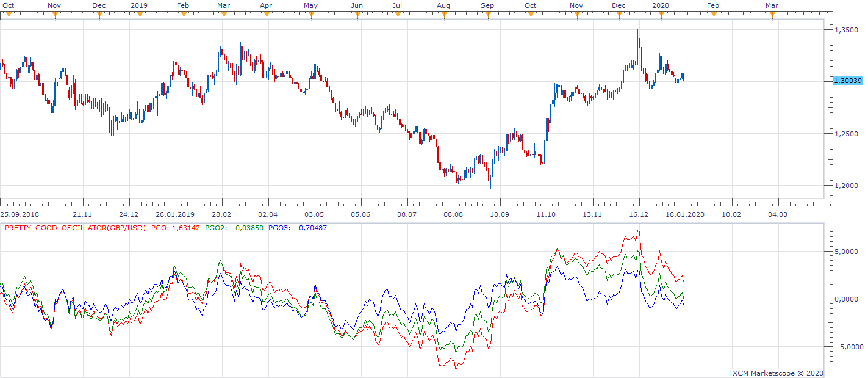
Task: Click the 03.05 date label
Action: click(x=314, y=214)
